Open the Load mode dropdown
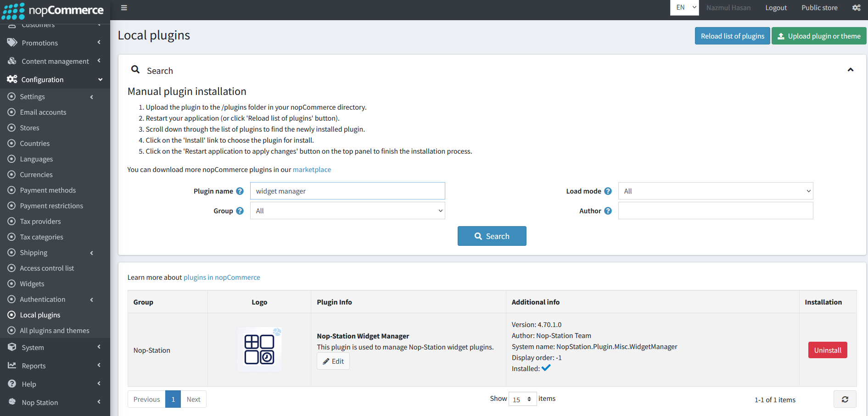This screenshot has height=416, width=868. coord(716,191)
